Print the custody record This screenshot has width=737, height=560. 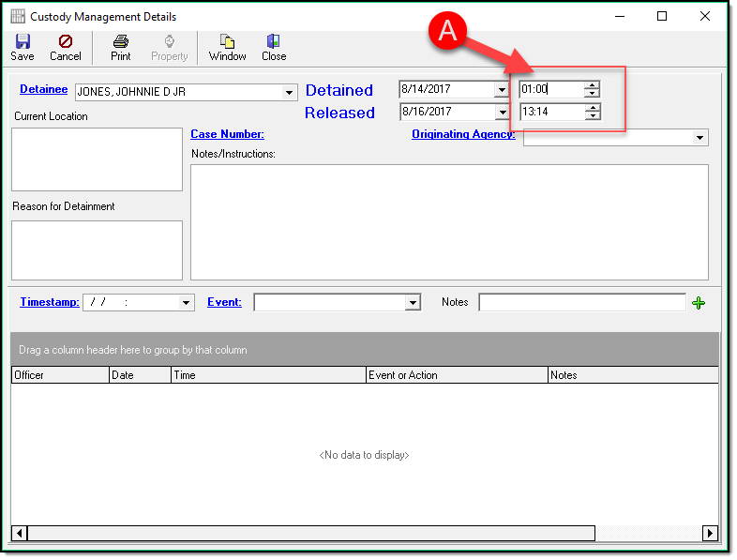121,42
